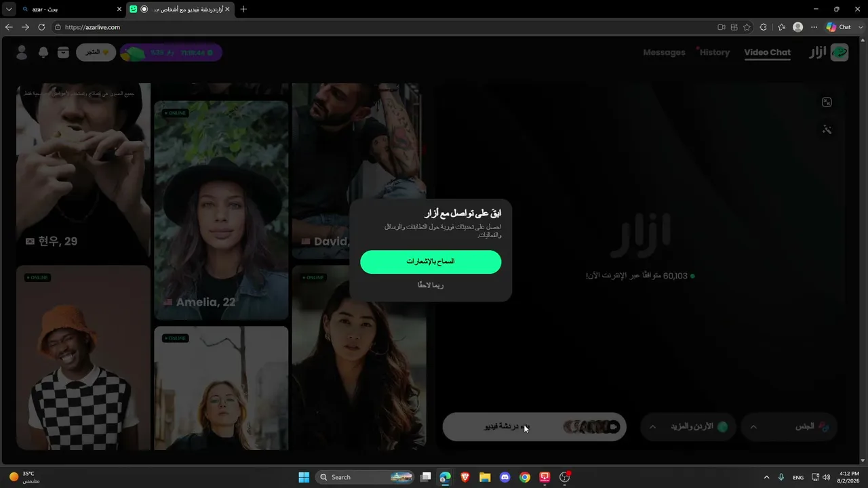Screen dimensions: 868x488
Task: Switch to the Video Chat tab
Action: click(767, 52)
